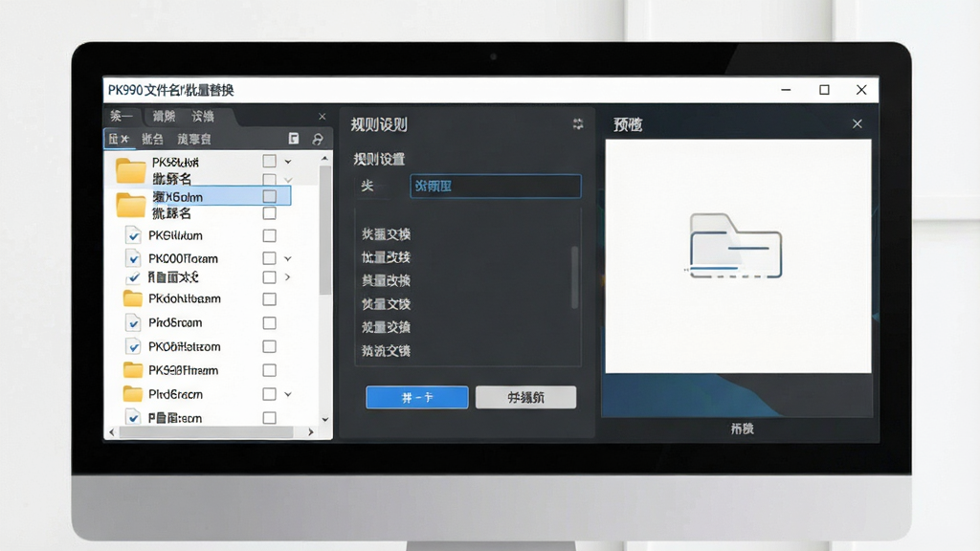Switch to the first tab of top tab row
This screenshot has width=980, height=551.
click(122, 116)
